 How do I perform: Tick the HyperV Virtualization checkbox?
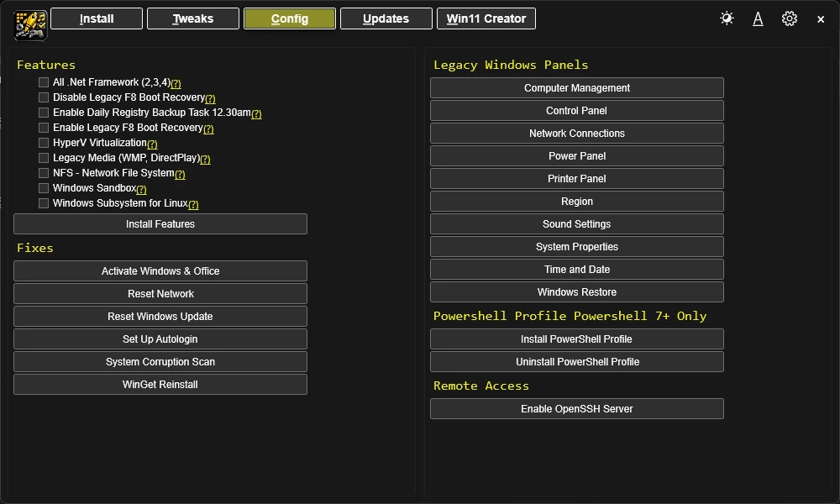click(44, 143)
